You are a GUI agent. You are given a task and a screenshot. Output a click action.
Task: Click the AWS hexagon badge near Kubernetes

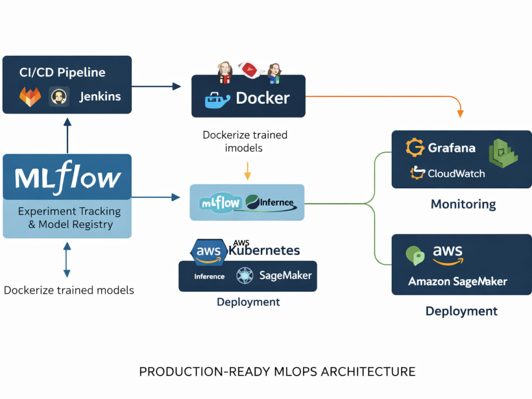coord(209,252)
